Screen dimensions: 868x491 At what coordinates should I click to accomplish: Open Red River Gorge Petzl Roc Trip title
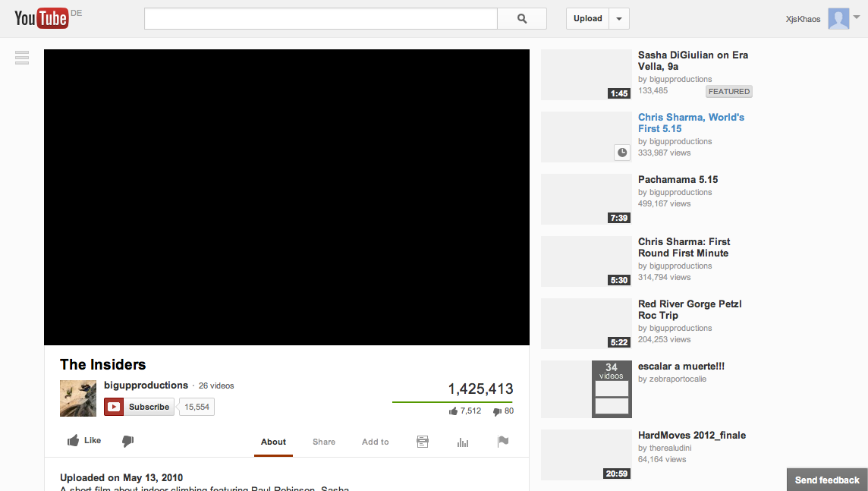690,310
